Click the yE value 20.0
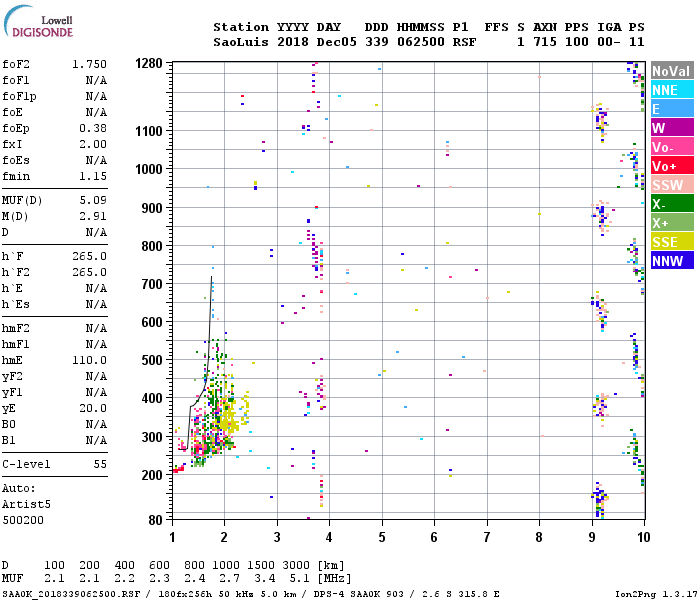This screenshot has height=600, width=700. [93, 408]
